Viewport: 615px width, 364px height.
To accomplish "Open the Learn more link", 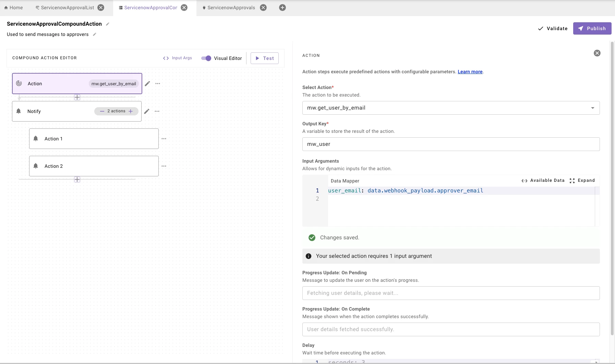I will coord(470,72).
